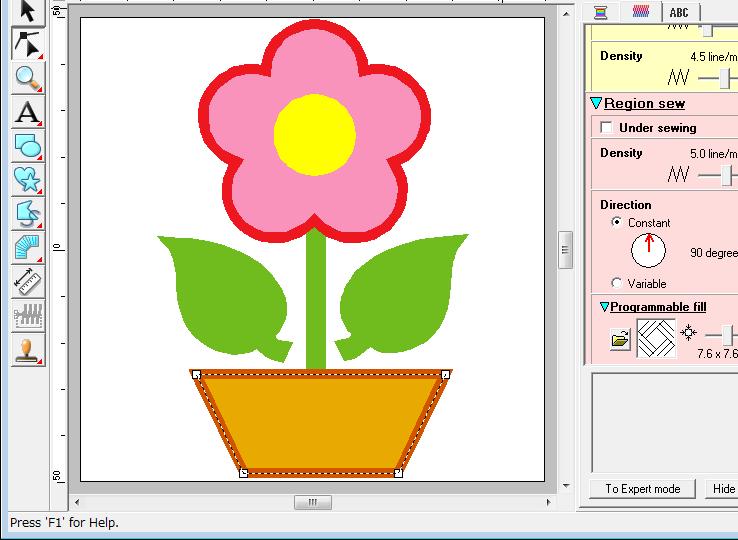Open the ABC text attributes tab
Image resolution: width=738 pixels, height=540 pixels.
pyautogui.click(x=679, y=13)
